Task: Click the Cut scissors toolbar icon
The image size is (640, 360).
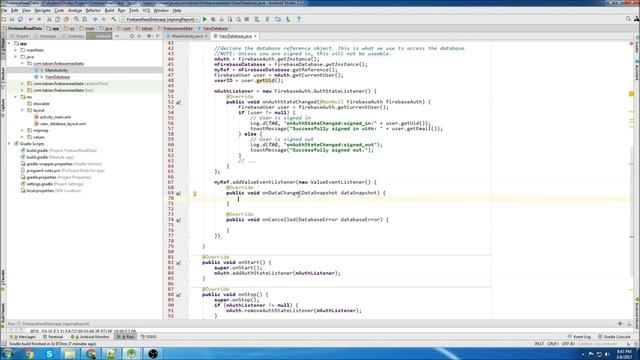Action: pos(49,19)
